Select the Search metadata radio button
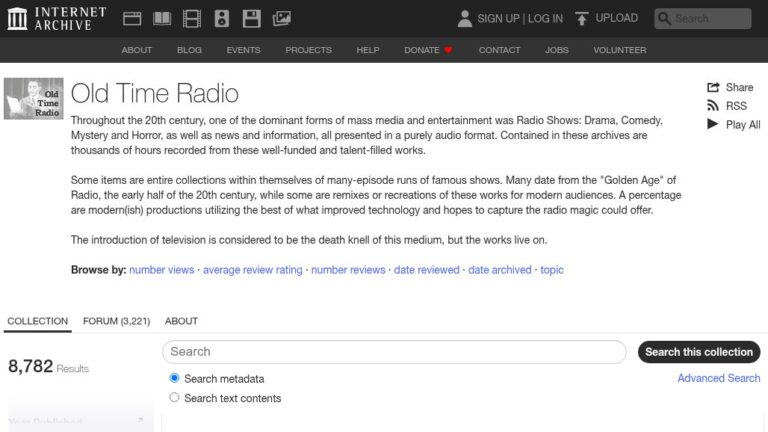 [175, 379]
